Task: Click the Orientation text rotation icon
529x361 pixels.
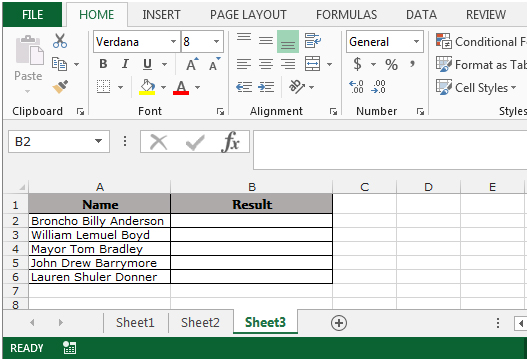Action: point(297,87)
